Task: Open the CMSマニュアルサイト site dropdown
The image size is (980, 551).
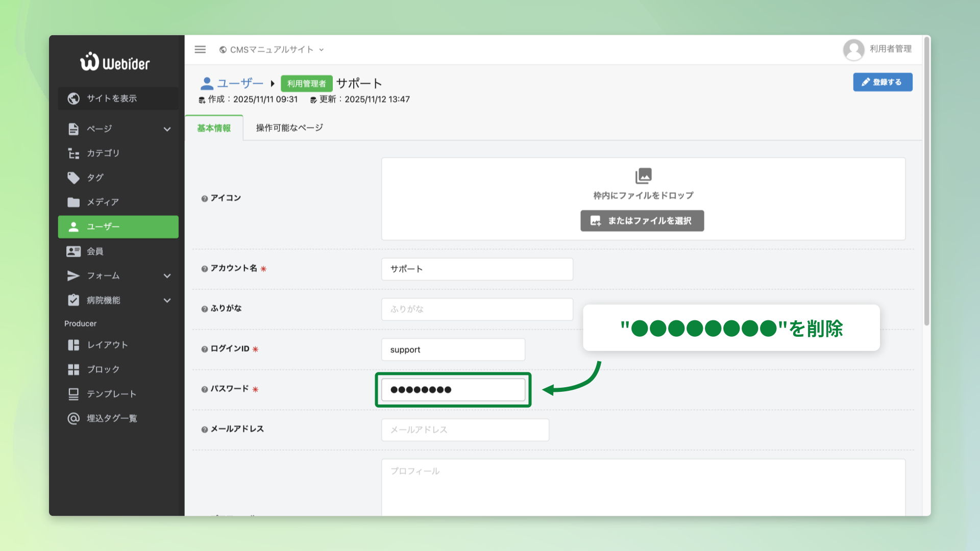Action: [272, 49]
